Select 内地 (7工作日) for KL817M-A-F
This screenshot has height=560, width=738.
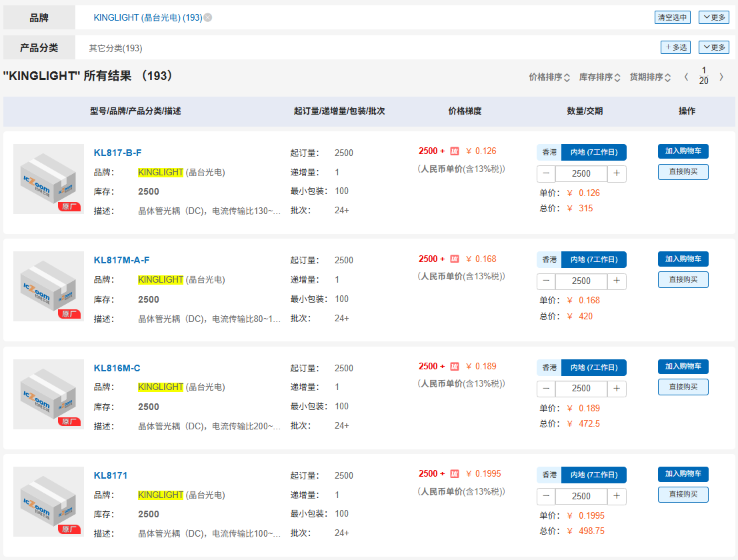coord(593,259)
